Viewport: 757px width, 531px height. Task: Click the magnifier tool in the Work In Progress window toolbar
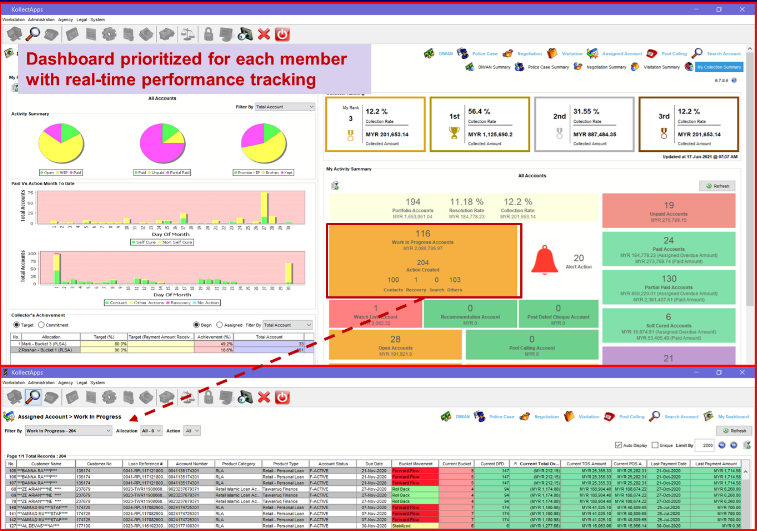[x=33, y=397]
